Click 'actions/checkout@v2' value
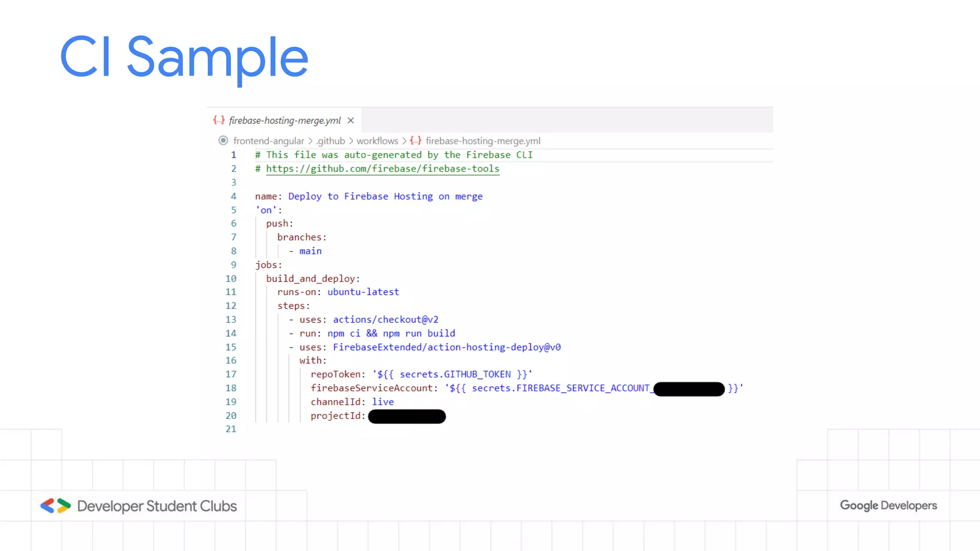The width and height of the screenshot is (980, 551). coord(386,320)
